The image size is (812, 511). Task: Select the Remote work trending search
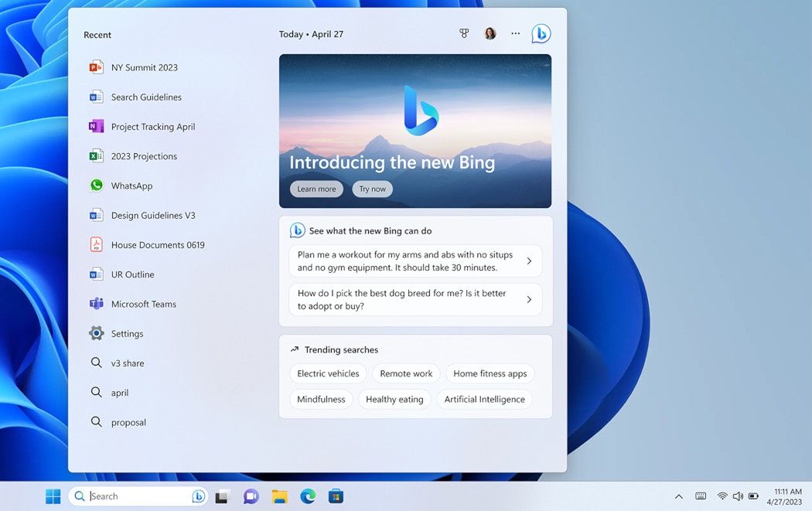click(406, 373)
